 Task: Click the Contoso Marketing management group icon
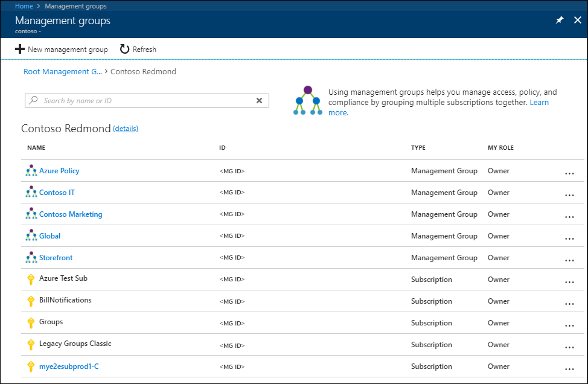31,214
